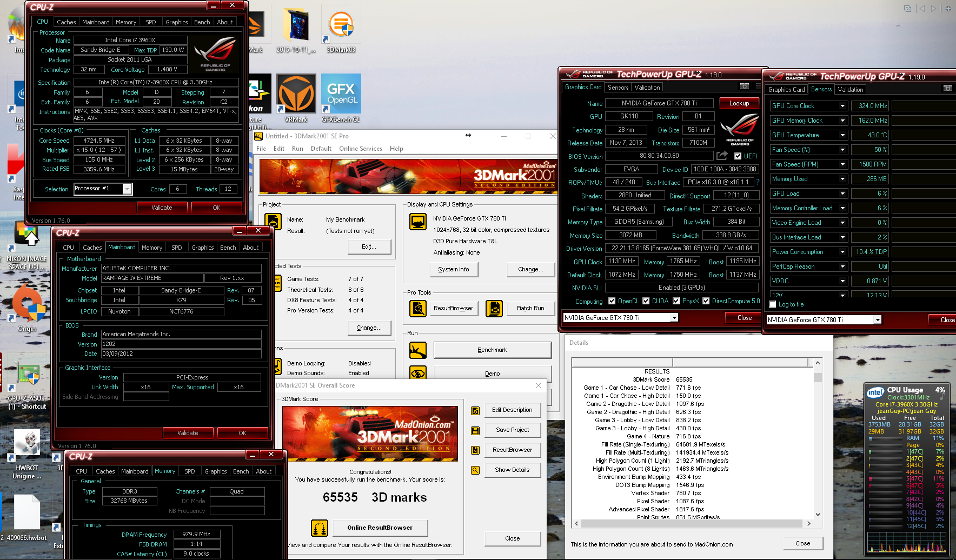Click the magnifier ResultBrowser icon in Pro Tools
The height and width of the screenshot is (560, 956).
[418, 308]
